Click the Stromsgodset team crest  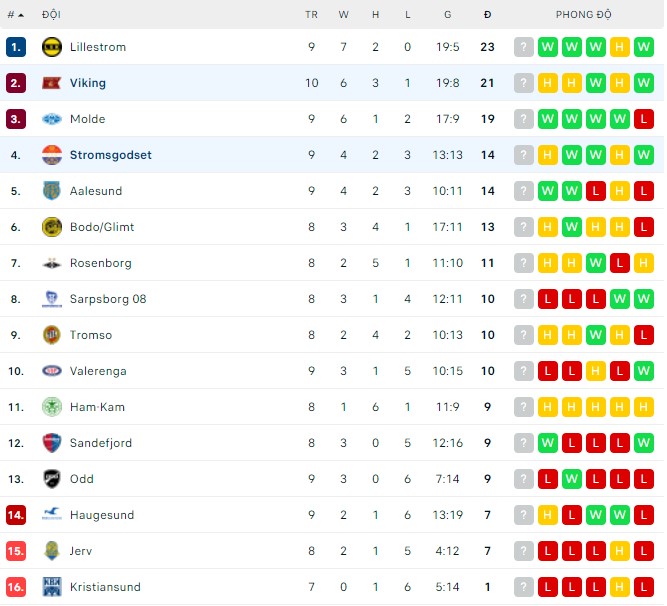pos(52,155)
